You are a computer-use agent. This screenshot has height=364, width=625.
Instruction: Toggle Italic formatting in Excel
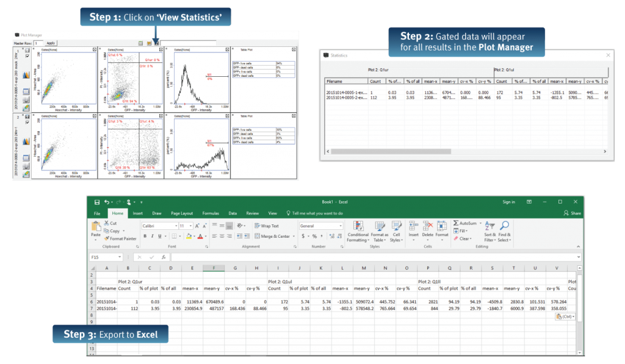click(152, 236)
